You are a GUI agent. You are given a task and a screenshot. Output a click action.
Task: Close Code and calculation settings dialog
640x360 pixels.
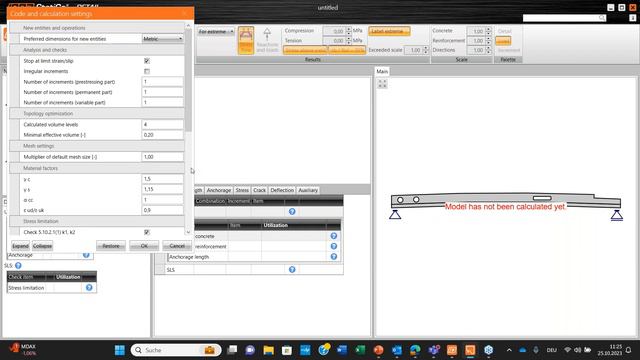185,13
